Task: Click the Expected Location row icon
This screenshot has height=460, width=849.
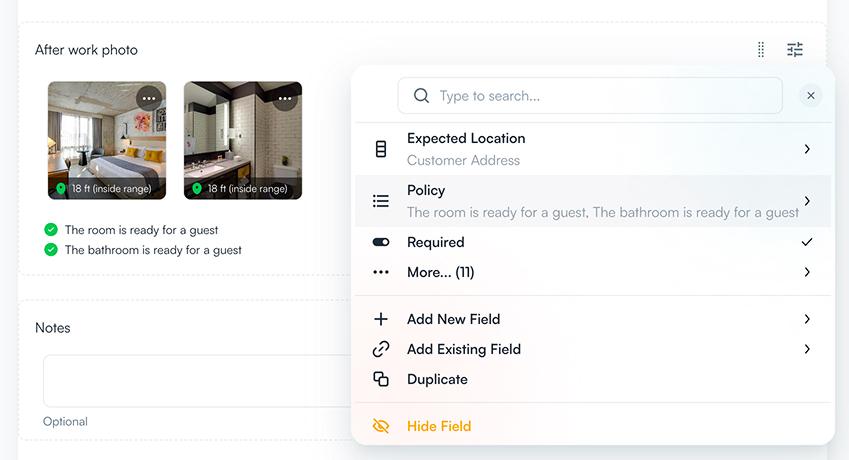Action: 381,149
